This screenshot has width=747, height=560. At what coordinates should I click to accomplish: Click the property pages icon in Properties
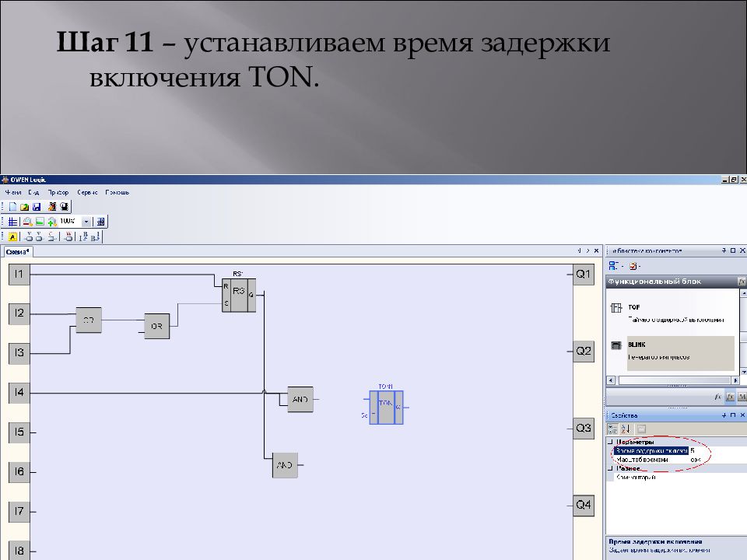coord(641,429)
